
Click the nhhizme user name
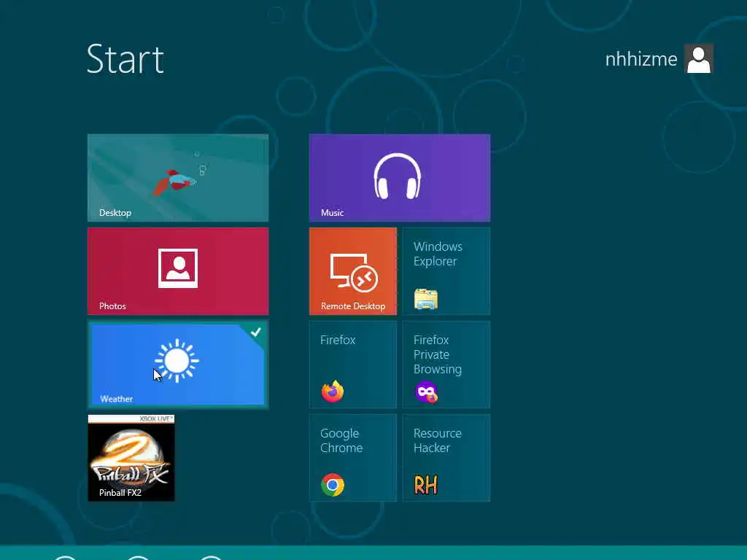click(x=640, y=59)
